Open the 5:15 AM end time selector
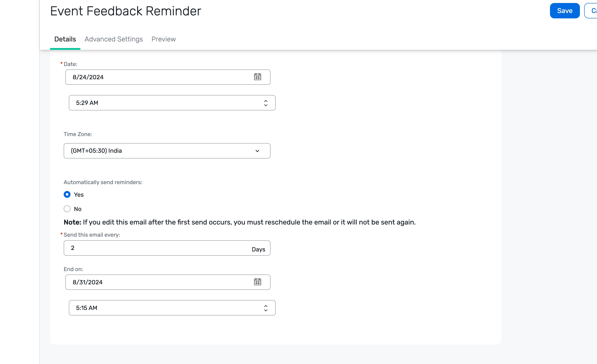The height and width of the screenshot is (364, 597). pos(172,308)
